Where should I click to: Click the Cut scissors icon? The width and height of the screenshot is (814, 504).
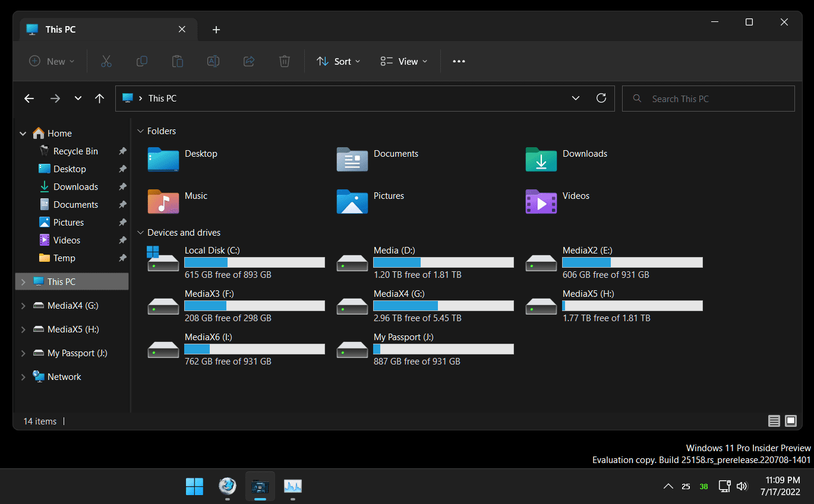[x=106, y=61]
